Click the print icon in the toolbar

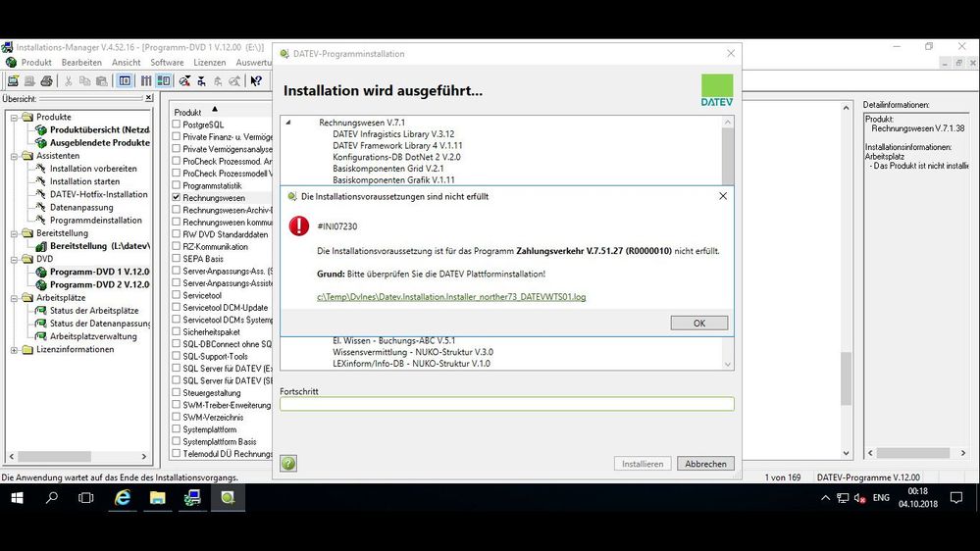pyautogui.click(x=46, y=81)
